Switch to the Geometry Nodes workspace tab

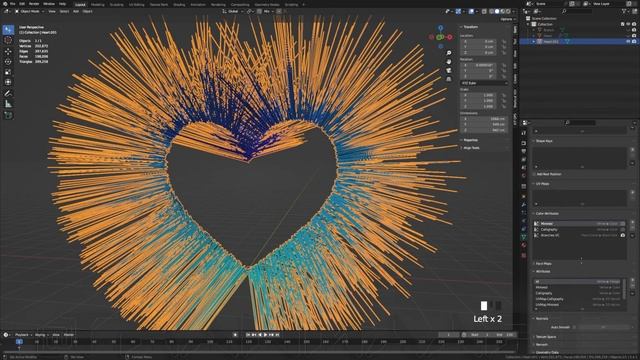[x=267, y=4]
